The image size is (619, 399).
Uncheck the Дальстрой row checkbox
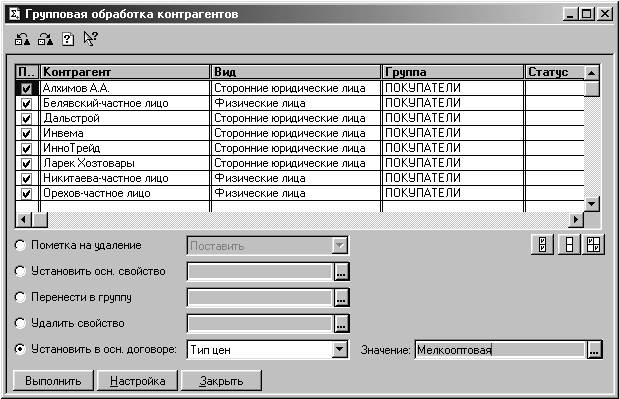click(26, 118)
